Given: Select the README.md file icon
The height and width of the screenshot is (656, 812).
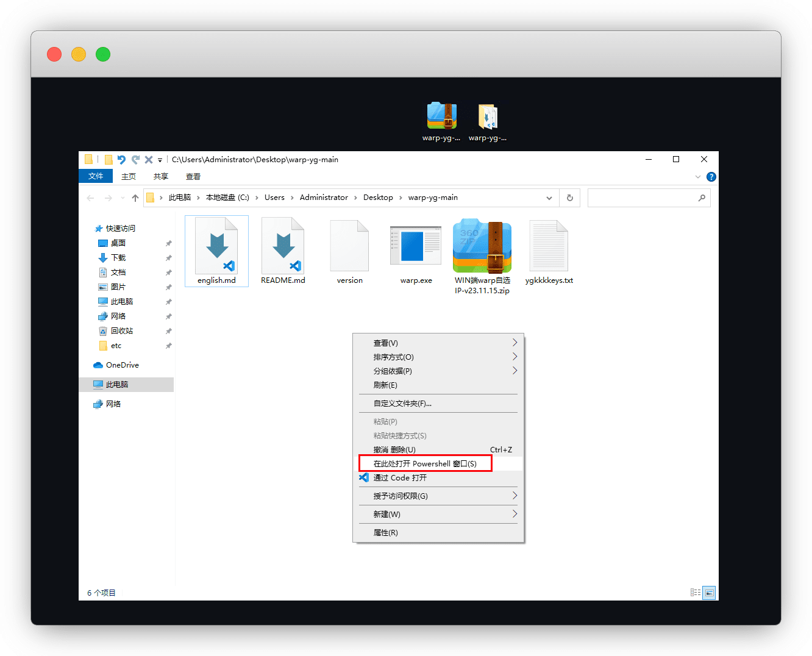Looking at the screenshot, I should (283, 246).
